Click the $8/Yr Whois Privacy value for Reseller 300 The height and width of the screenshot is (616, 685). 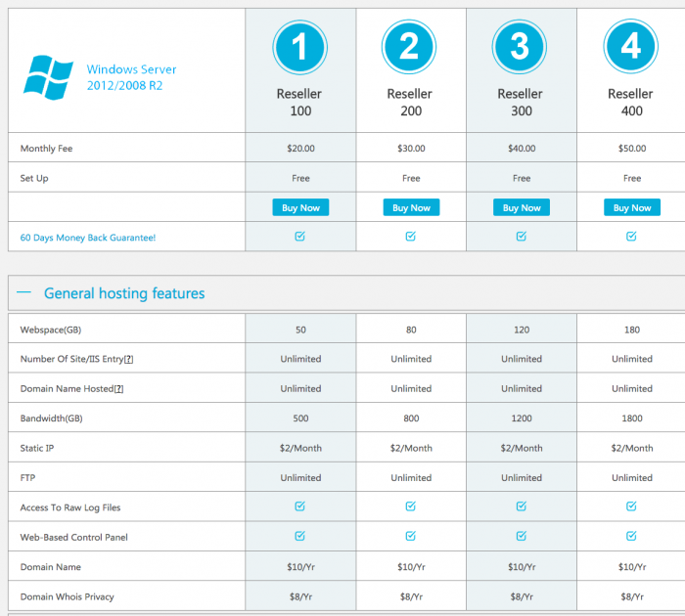click(522, 596)
